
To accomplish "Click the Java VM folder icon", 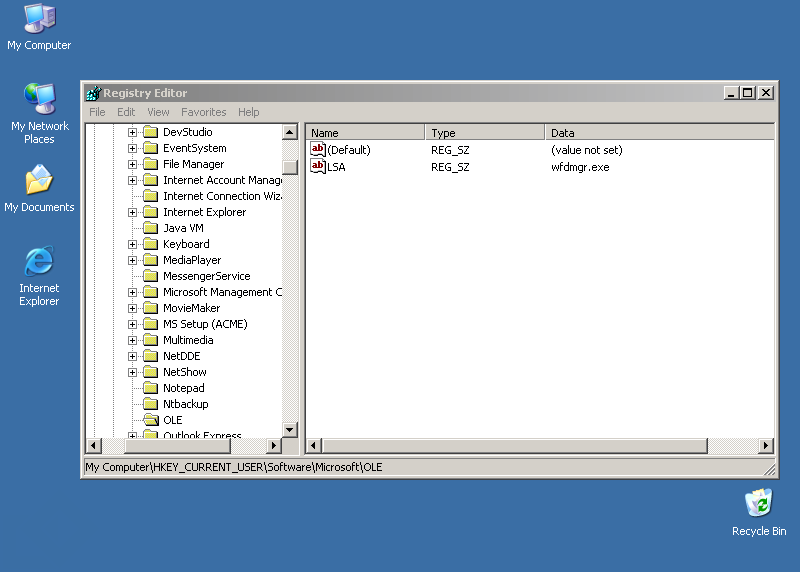I will 151,228.
